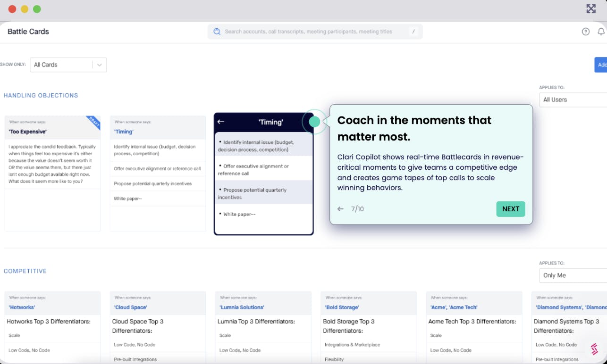Screen dimensions: 607x364
Task: Select the 'Bold Storage' trigger link
Action: coord(342,307)
